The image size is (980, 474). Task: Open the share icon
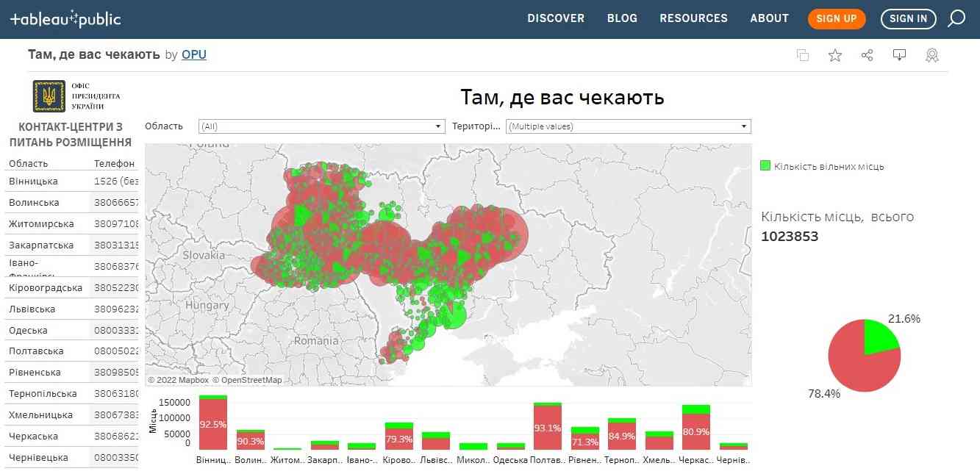(x=868, y=55)
